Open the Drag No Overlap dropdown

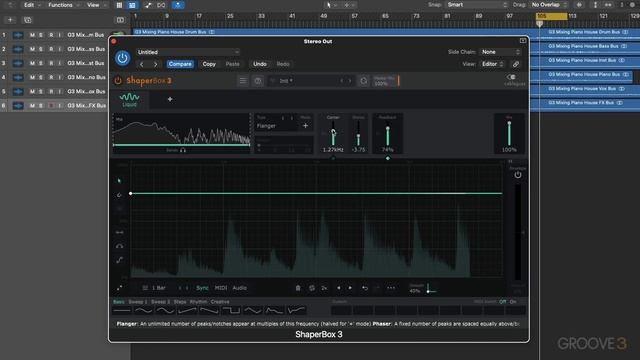549,5
